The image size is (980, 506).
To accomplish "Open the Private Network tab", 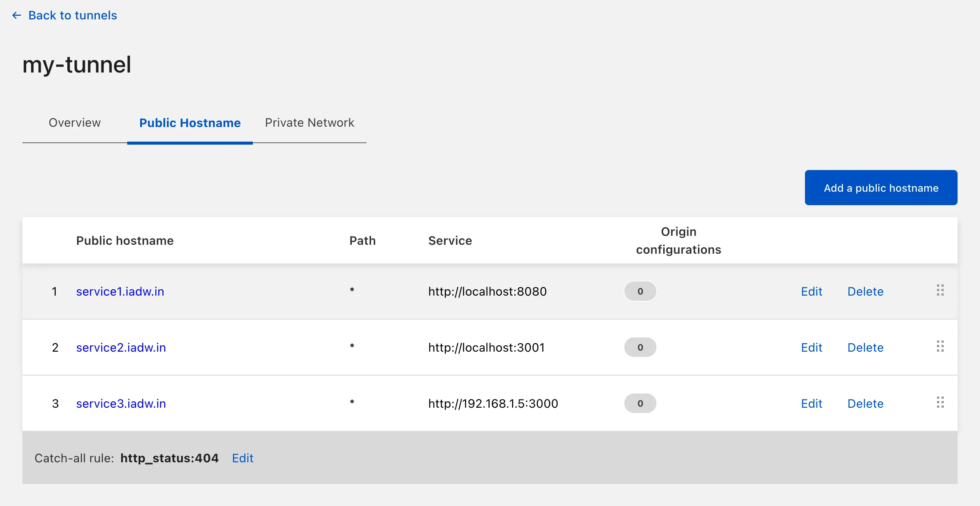I will point(309,123).
